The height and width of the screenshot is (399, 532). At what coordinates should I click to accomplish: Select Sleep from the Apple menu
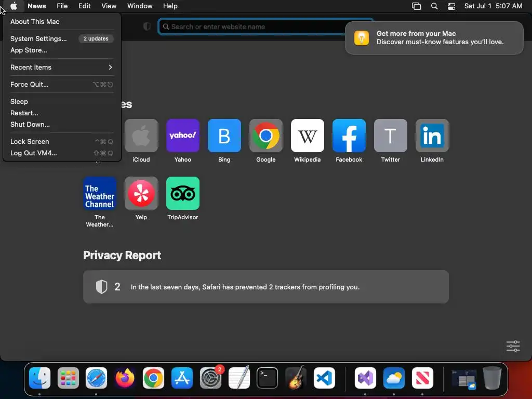click(x=62, y=101)
